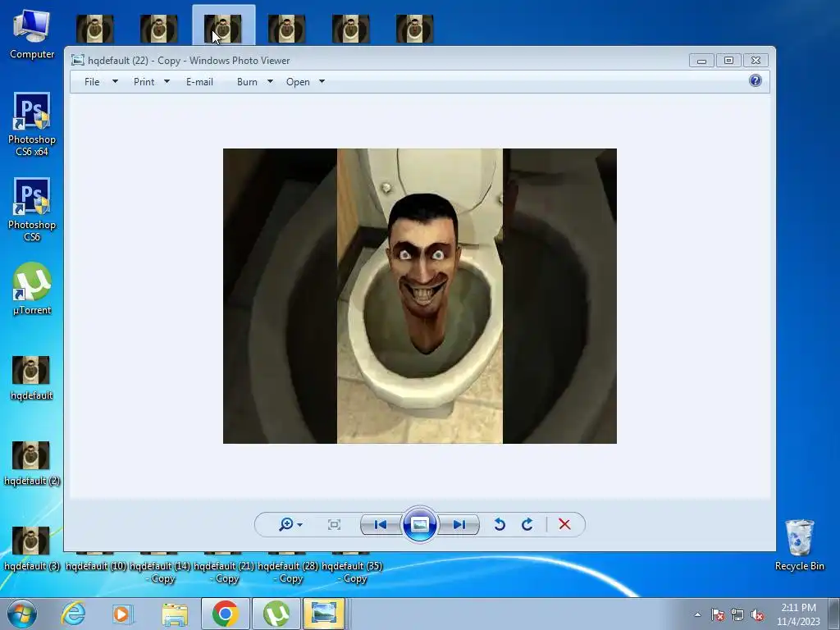Select the hqdefault (2) desktop file
This screenshot has width=840, height=630.
click(32, 463)
